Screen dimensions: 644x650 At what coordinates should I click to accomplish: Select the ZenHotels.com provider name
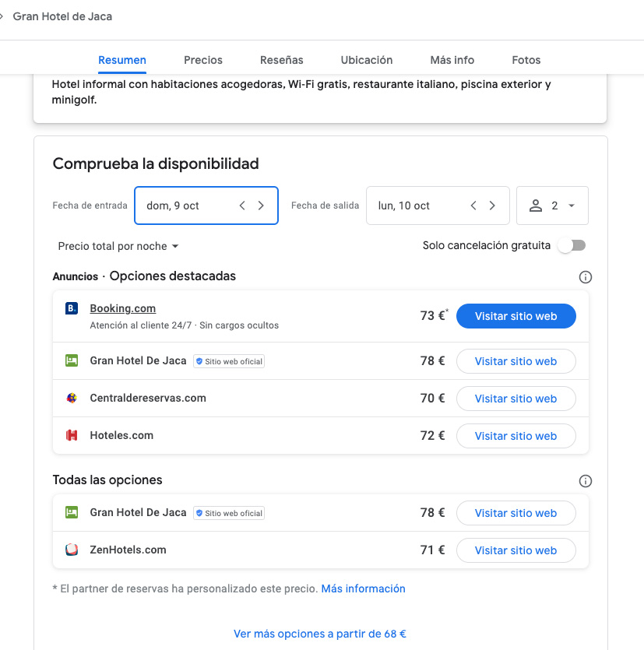[128, 550]
